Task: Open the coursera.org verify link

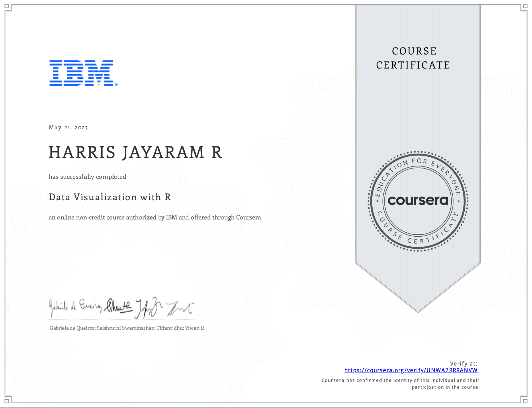Action: [x=411, y=370]
